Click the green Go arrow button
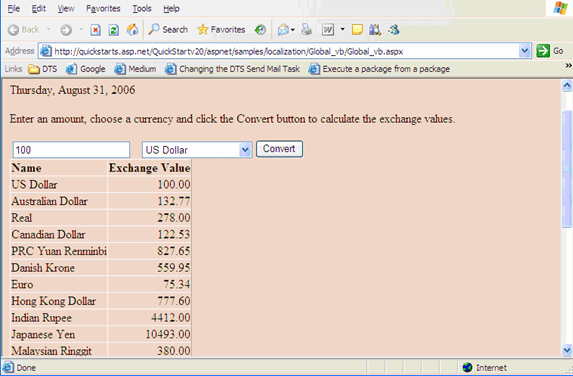This screenshot has width=573, height=376. point(543,51)
